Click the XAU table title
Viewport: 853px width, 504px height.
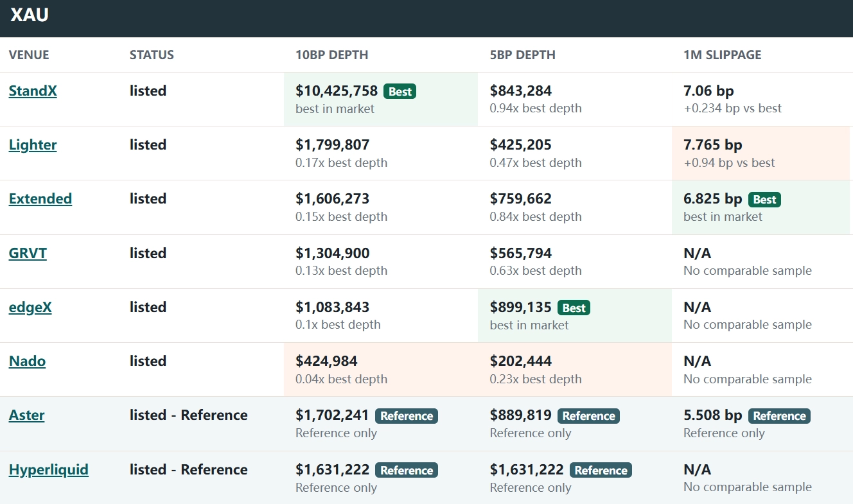30,15
